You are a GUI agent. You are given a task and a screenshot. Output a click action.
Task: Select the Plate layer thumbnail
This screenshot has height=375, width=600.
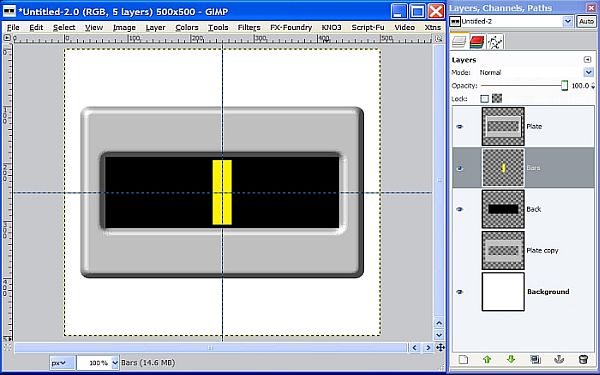pos(503,126)
